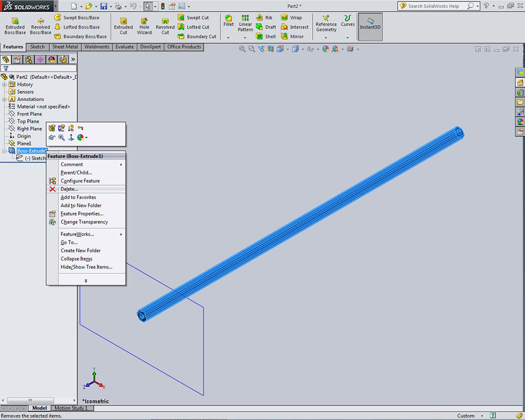Click the Extruded Boss/Base tool
Image resolution: width=525 pixels, height=420 pixels.
[x=15, y=26]
